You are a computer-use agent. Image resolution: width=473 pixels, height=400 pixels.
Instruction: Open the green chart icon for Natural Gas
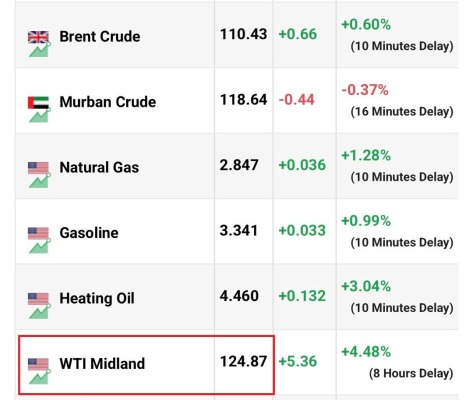(40, 180)
